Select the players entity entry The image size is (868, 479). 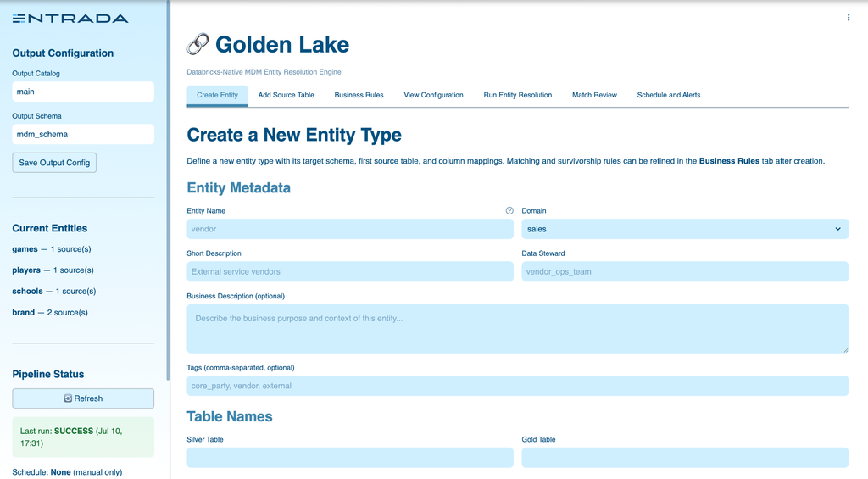(x=53, y=270)
